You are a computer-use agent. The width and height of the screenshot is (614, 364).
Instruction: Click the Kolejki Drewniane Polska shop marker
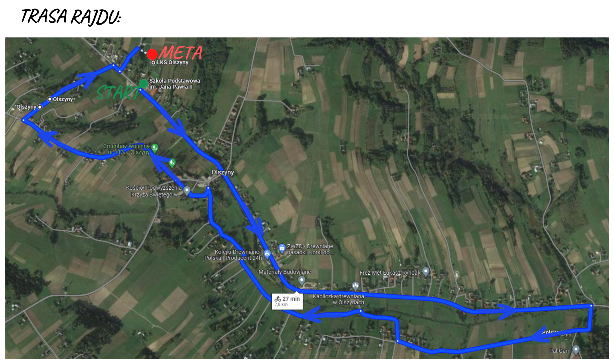point(267,254)
